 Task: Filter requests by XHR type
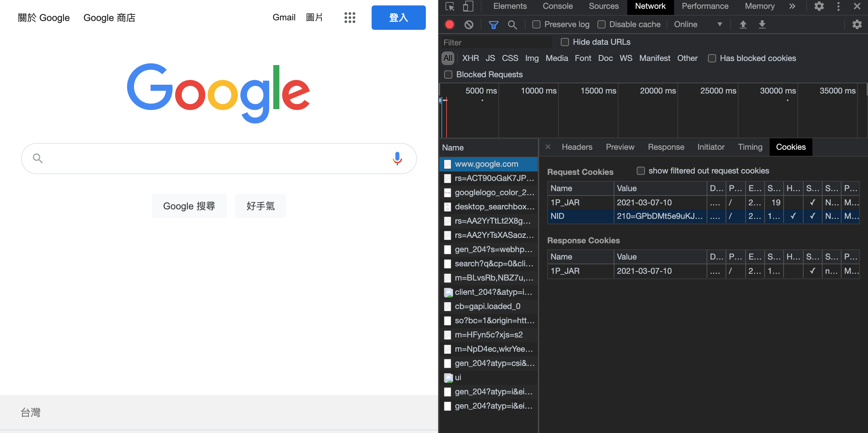pyautogui.click(x=470, y=58)
